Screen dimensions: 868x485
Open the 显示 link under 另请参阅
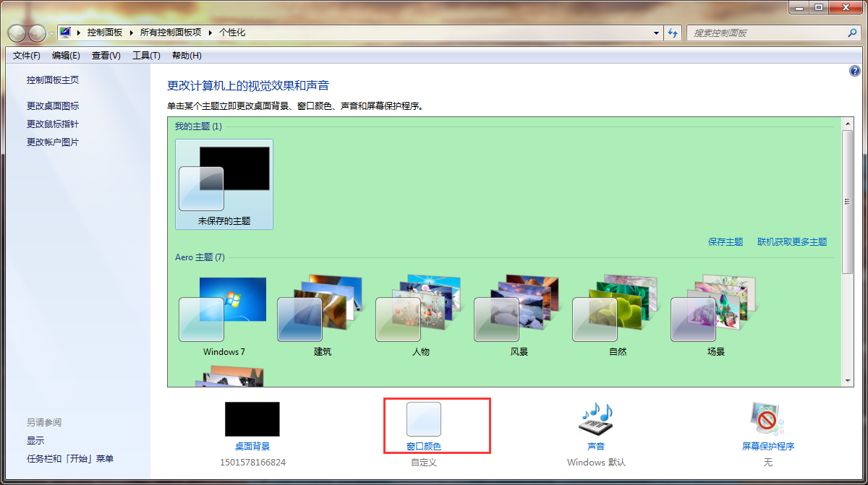[35, 440]
